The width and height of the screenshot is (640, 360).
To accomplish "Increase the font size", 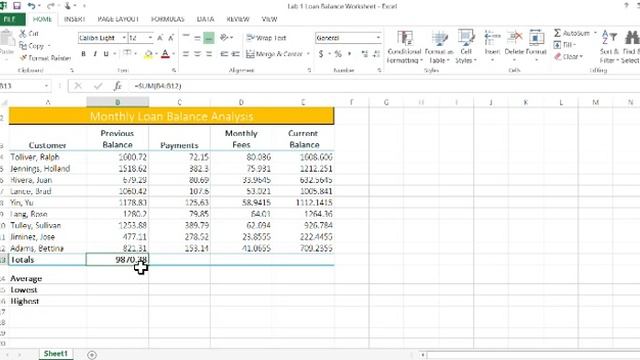I will pos(160,38).
